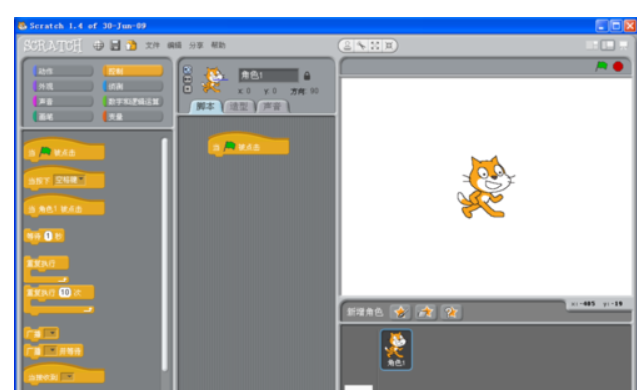637x390 pixels.
Task: Select the 变量 block category
Action: pos(133,117)
